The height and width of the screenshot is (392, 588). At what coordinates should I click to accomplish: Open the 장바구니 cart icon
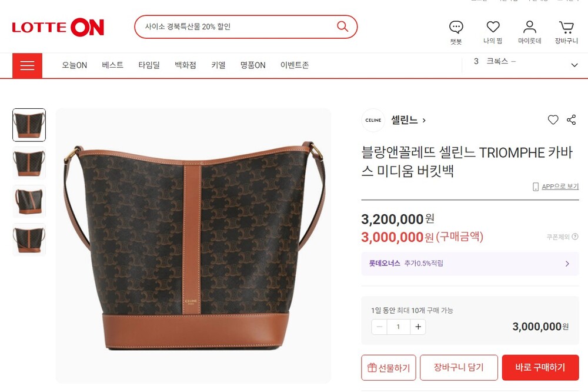click(x=566, y=27)
